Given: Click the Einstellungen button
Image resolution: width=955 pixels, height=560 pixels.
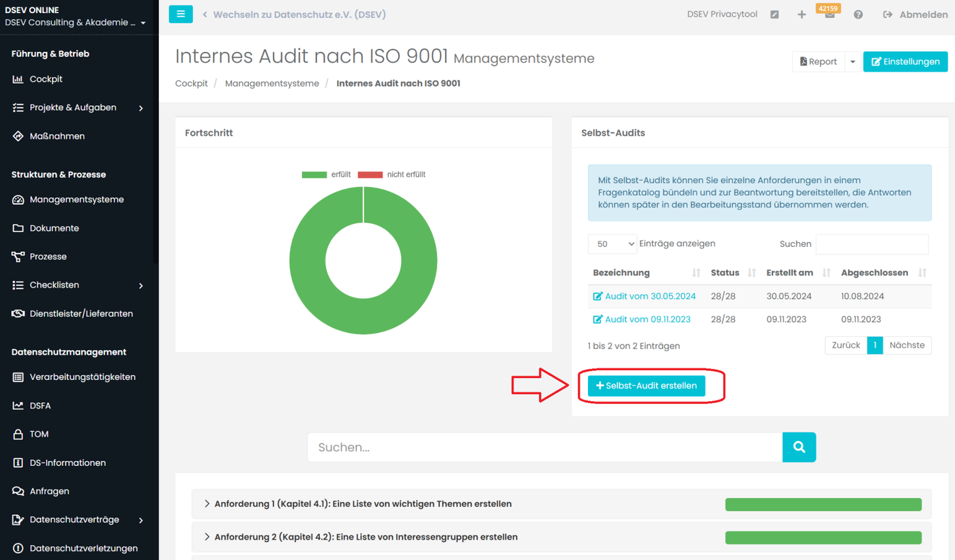Looking at the screenshot, I should point(905,61).
